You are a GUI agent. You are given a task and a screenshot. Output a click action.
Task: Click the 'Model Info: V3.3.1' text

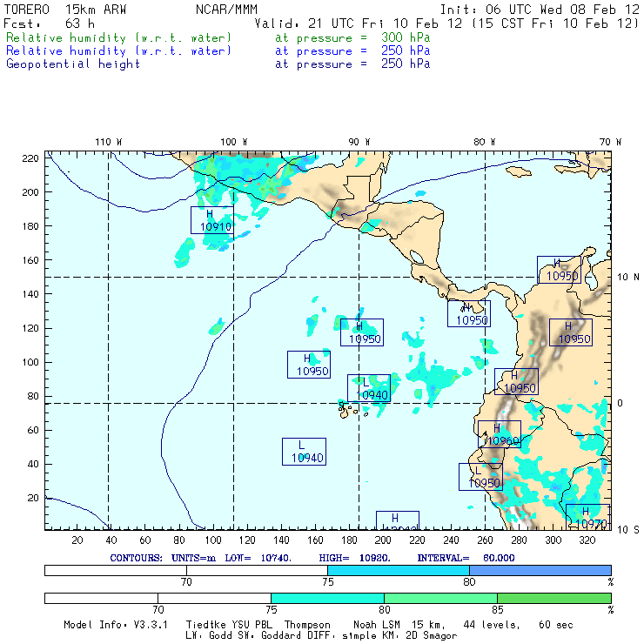[116, 625]
